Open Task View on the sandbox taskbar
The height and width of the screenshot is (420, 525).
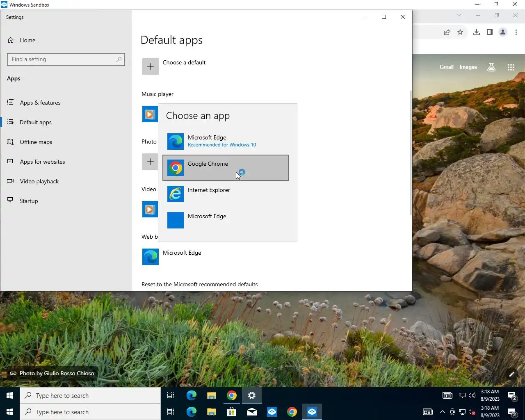[x=171, y=395]
